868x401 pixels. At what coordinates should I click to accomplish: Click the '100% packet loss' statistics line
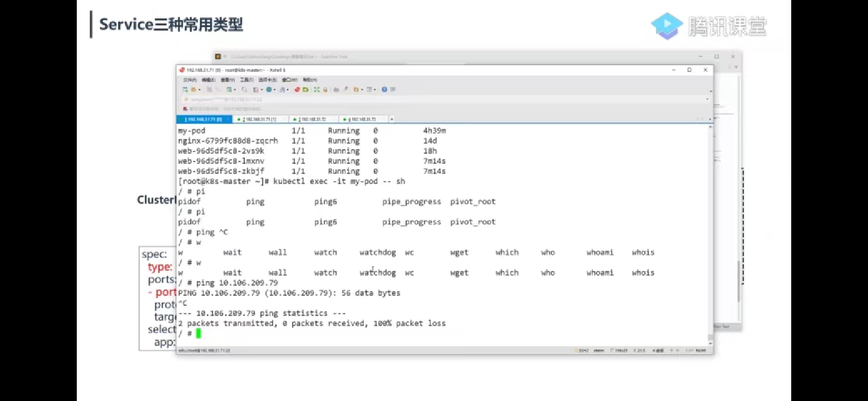click(312, 323)
